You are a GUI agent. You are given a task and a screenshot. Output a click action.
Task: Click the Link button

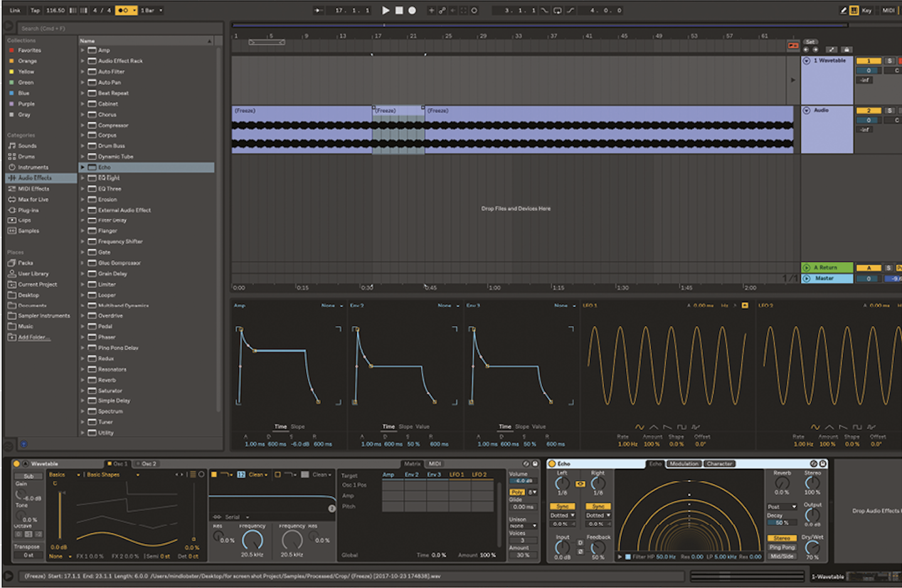[15, 10]
